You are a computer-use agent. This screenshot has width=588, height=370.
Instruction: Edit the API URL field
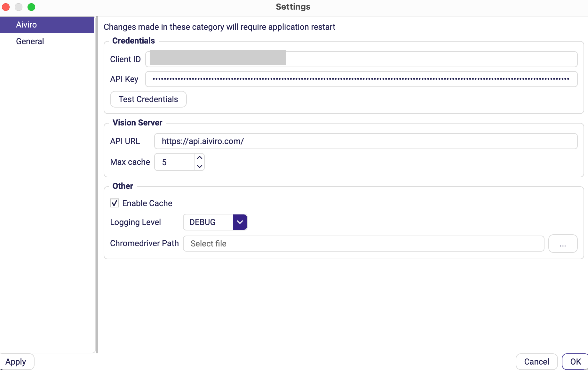pos(366,141)
